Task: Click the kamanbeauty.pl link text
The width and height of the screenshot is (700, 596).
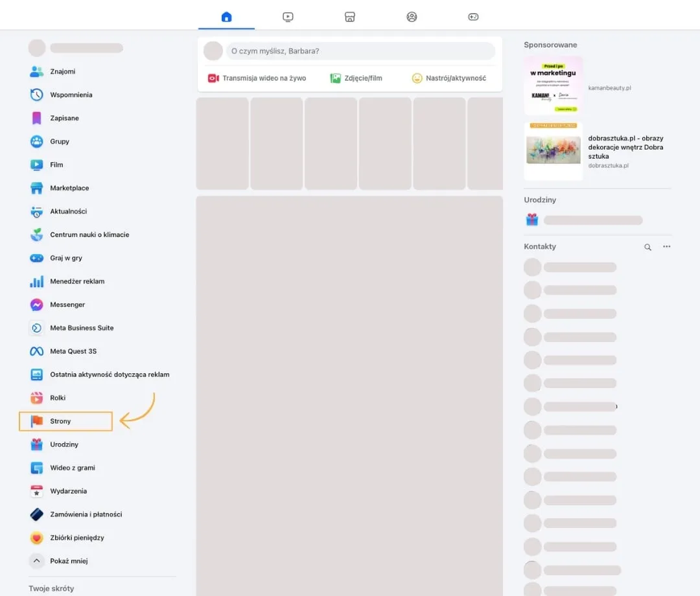Action: pyautogui.click(x=609, y=88)
